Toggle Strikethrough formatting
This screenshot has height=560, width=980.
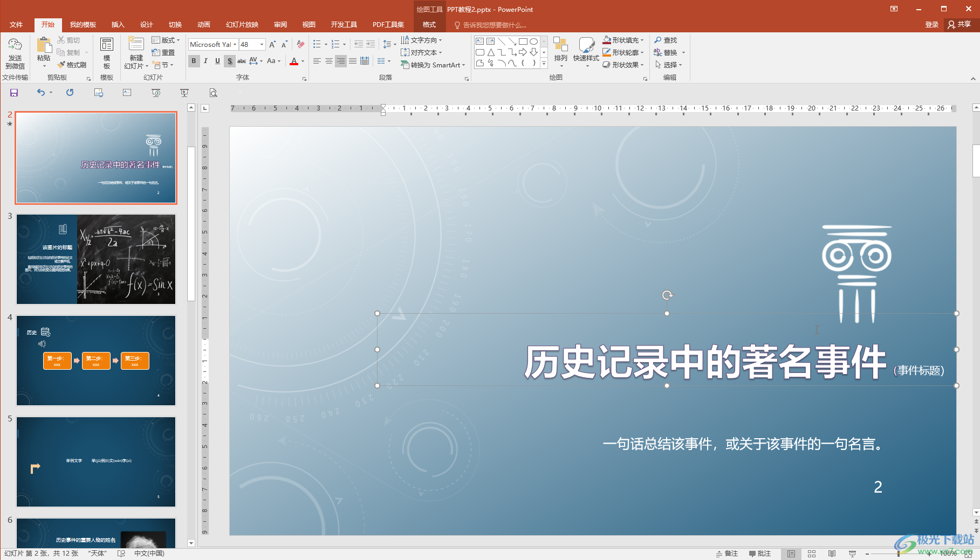pos(242,61)
